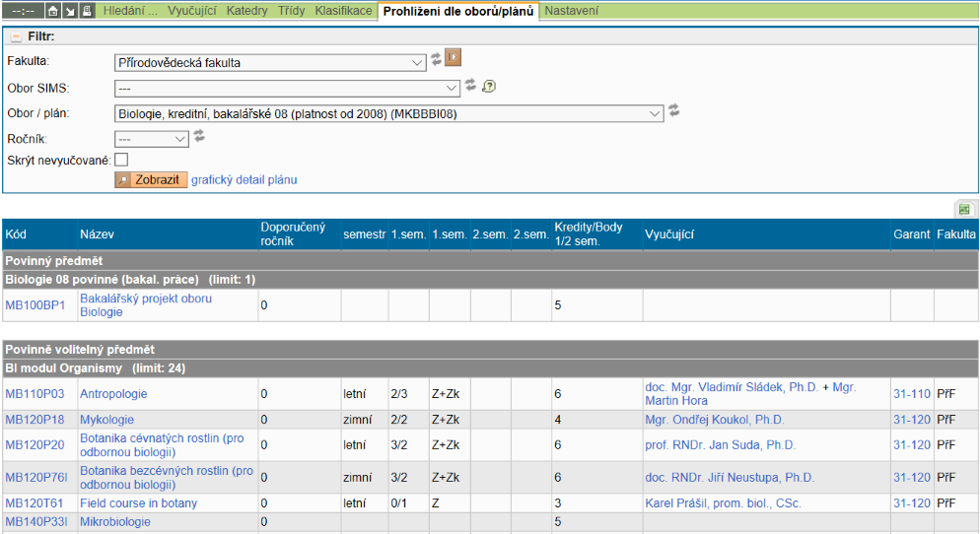Click the document icon beside the arrow icon

87,11
